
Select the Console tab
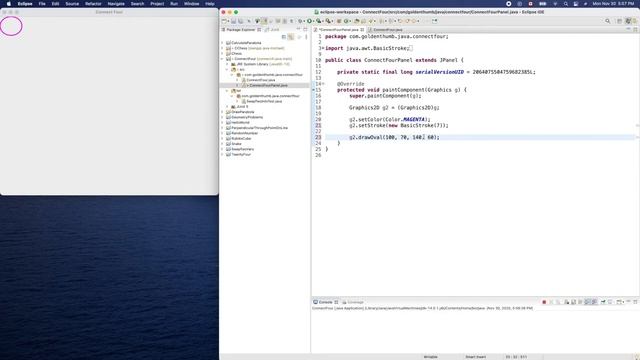325,302
